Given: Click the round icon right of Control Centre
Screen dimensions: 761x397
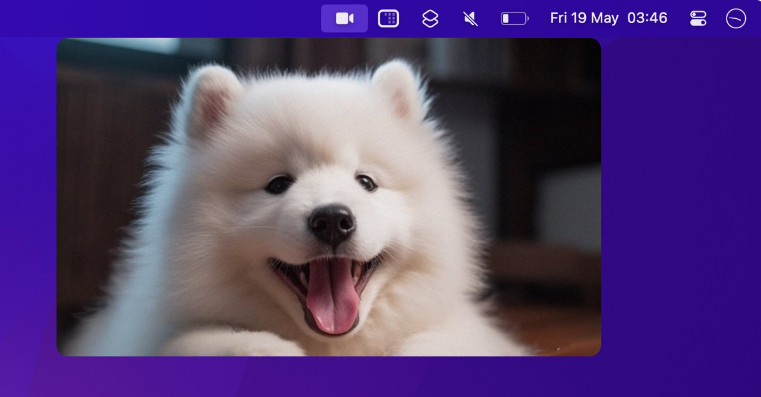Looking at the screenshot, I should tap(736, 19).
